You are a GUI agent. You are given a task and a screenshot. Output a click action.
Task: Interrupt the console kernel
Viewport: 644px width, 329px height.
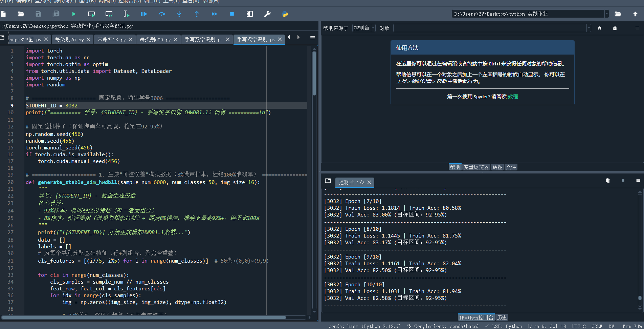[x=623, y=181]
